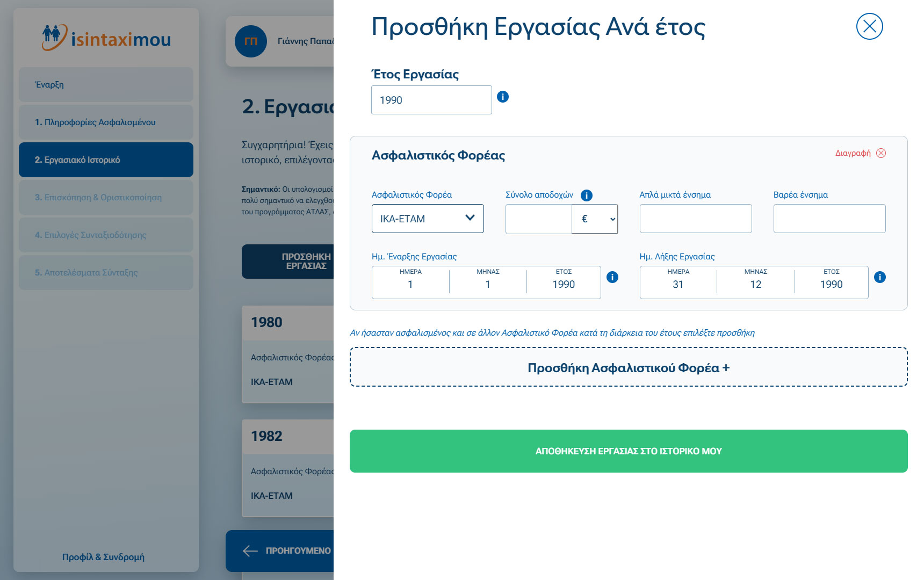
Task: Select Έναρξη in the sidebar
Action: 106,85
